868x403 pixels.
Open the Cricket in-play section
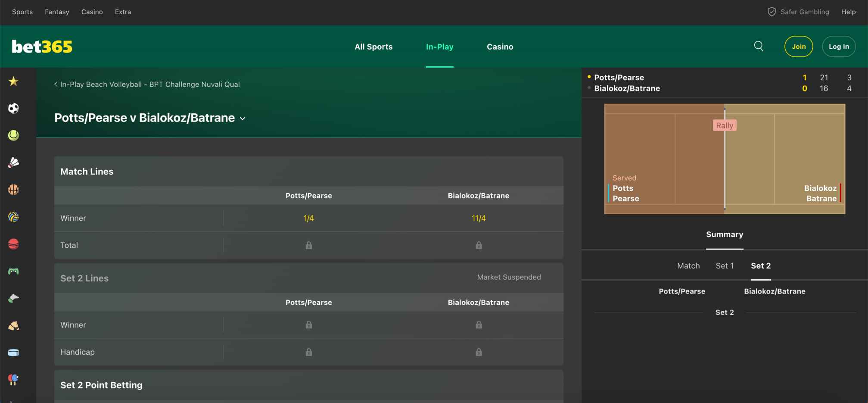(x=13, y=244)
